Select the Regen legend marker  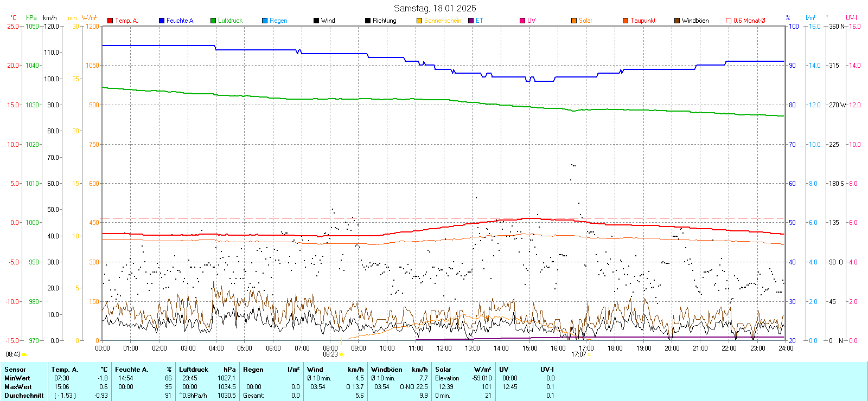(x=265, y=21)
